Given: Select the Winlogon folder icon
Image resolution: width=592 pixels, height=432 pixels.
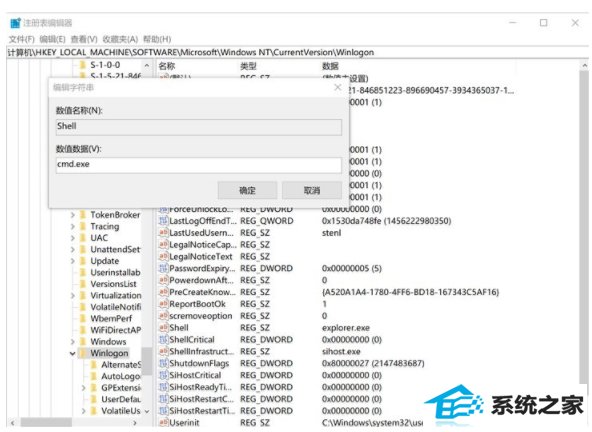Looking at the screenshot, I should 83,353.
